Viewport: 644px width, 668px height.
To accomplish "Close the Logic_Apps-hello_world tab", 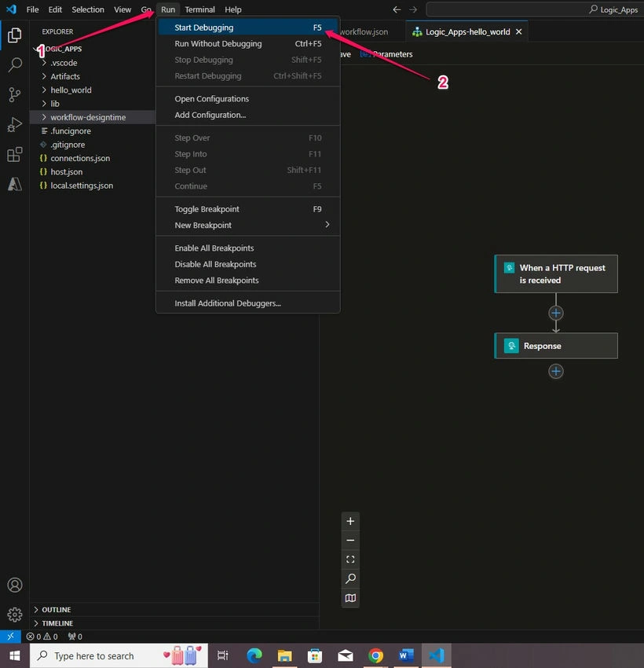I will [x=519, y=31].
